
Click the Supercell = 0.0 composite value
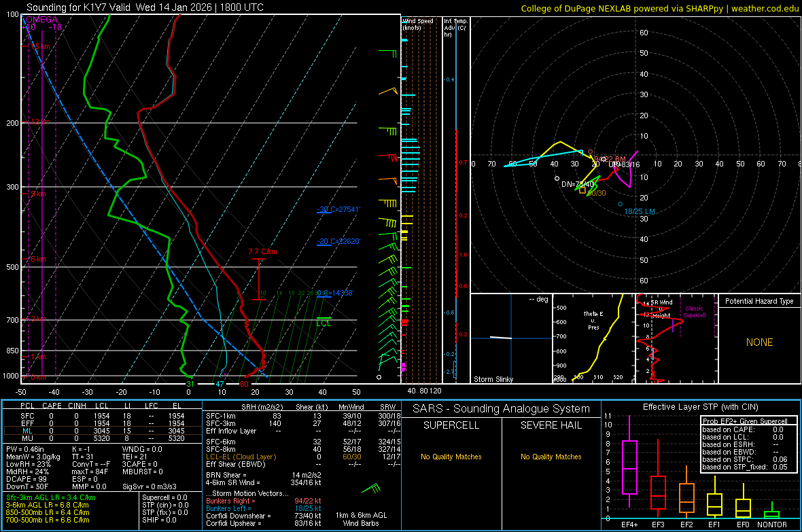pos(164,497)
